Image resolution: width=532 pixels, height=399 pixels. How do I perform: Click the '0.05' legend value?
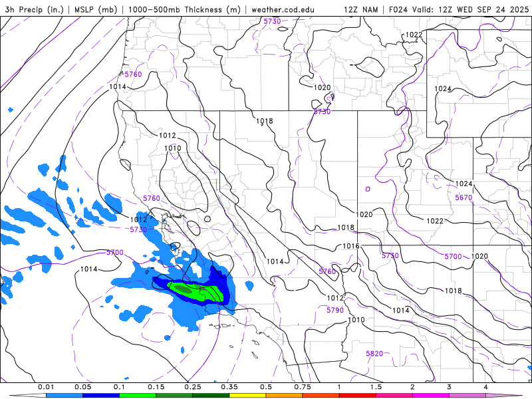click(x=82, y=387)
